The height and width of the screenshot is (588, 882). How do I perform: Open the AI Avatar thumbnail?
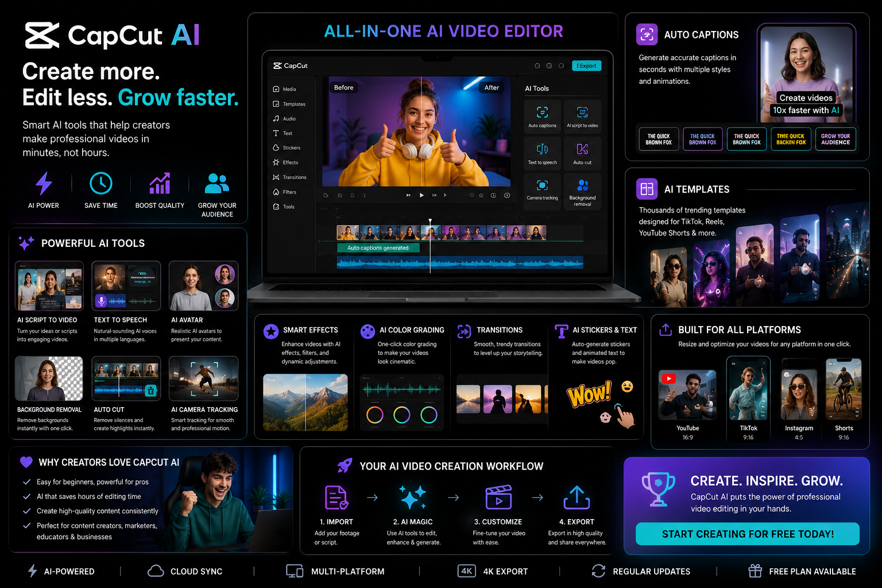pos(203,286)
